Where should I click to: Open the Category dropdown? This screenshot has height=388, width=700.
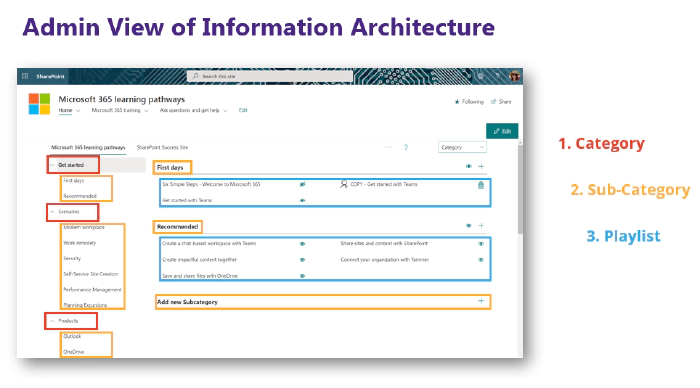pos(462,147)
